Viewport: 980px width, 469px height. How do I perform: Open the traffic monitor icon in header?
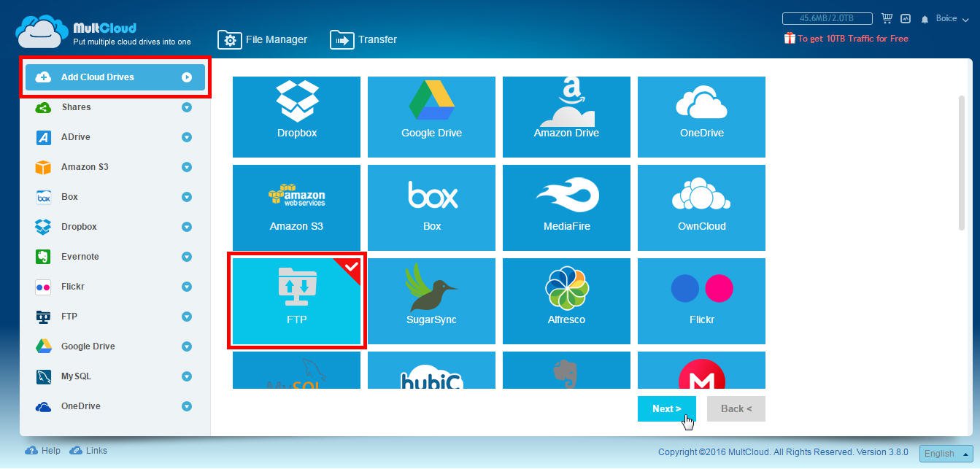(x=906, y=18)
